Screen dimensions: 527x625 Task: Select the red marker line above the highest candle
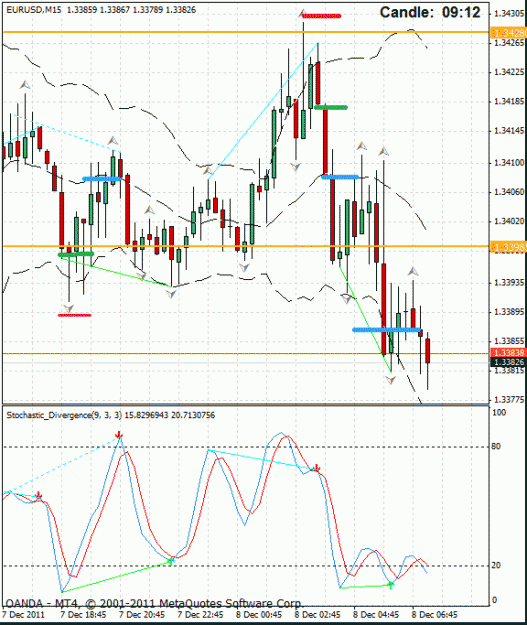[x=321, y=16]
